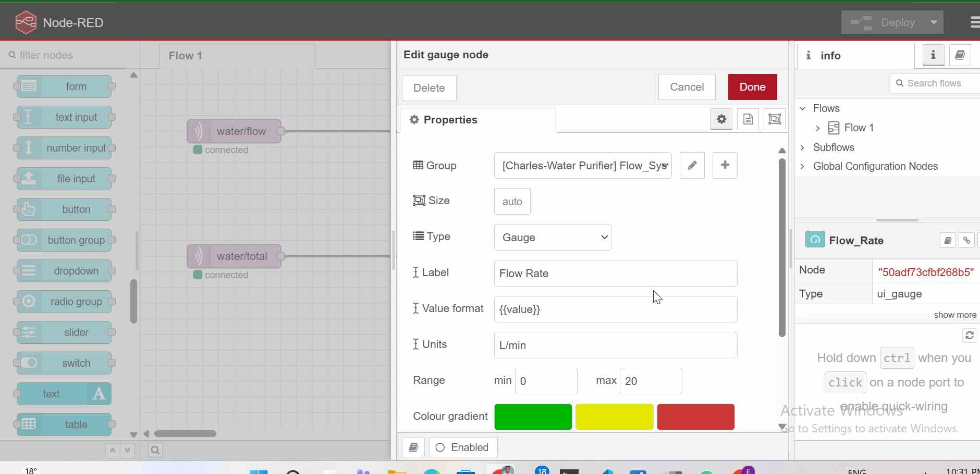Select the water/flow MQTT node
The image size is (980, 474).
coord(234,131)
